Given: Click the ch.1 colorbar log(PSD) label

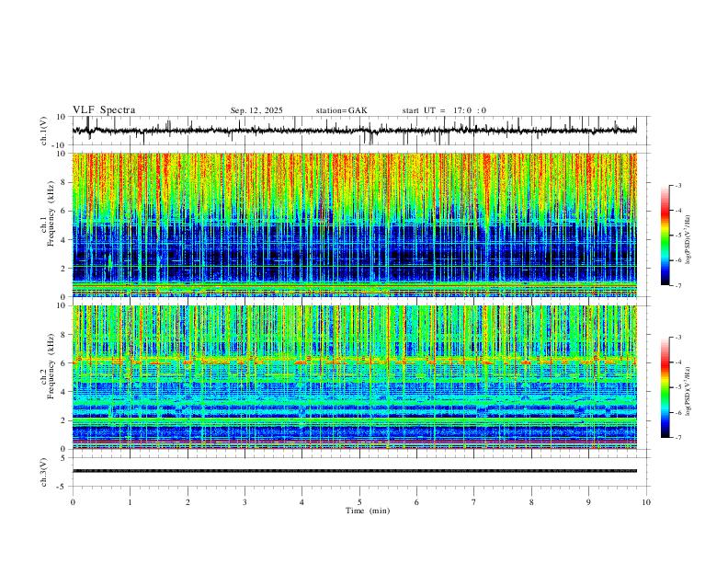Looking at the screenshot, I should pyautogui.click(x=688, y=240).
